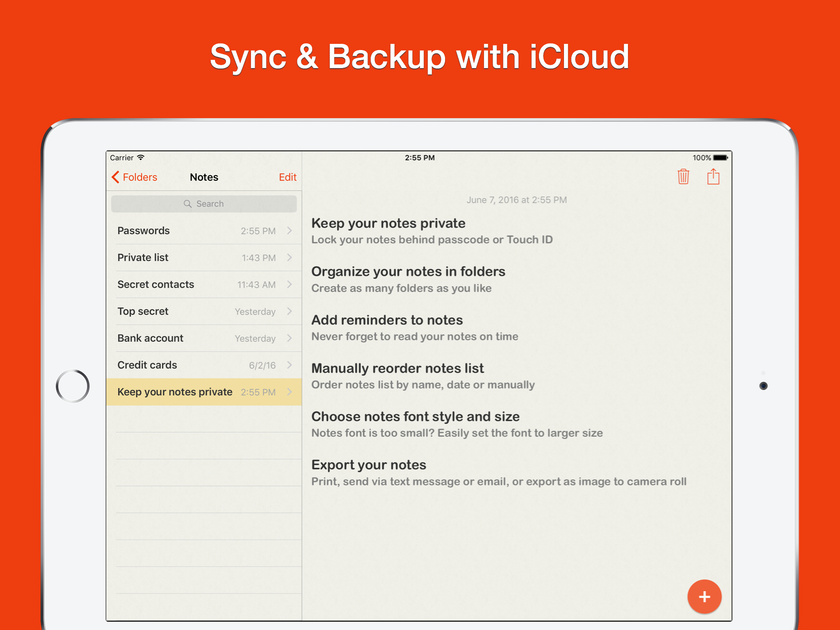Viewport: 840px width, 630px height.
Task: Open the Passwords note chevron
Action: tap(290, 231)
